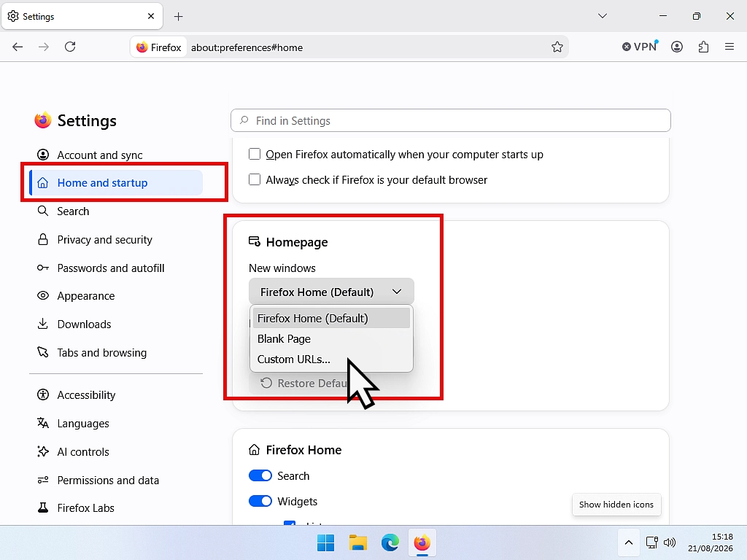747x560 pixels.
Task: Choose Blank Page option
Action: coord(331,338)
